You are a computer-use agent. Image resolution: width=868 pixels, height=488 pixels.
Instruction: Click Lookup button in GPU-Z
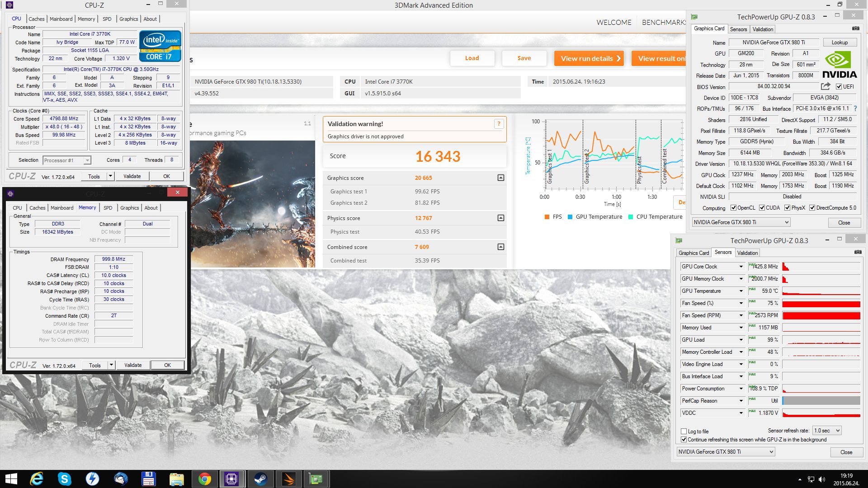tap(840, 42)
